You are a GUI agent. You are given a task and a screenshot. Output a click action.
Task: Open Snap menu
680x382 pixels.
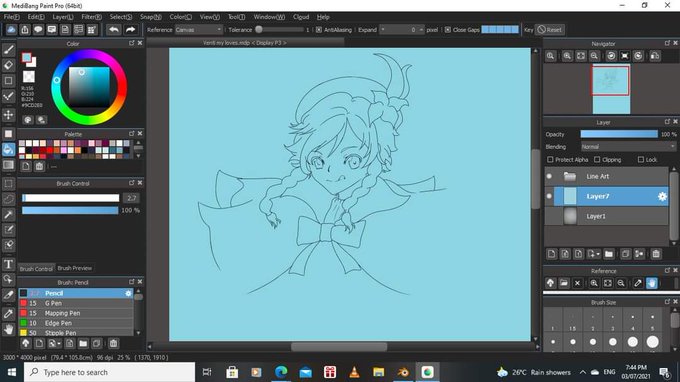(150, 17)
